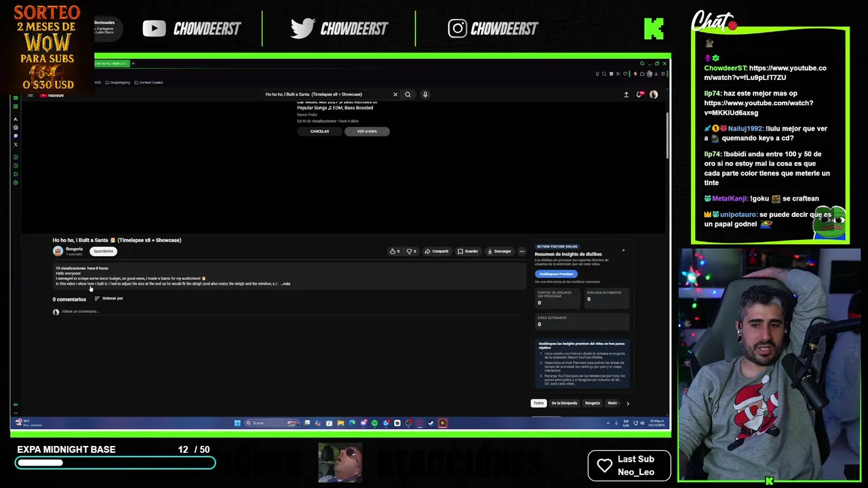Screen dimensions: 868x488
Task: Open Ilp74 youtube link in chat
Action: coord(758,108)
